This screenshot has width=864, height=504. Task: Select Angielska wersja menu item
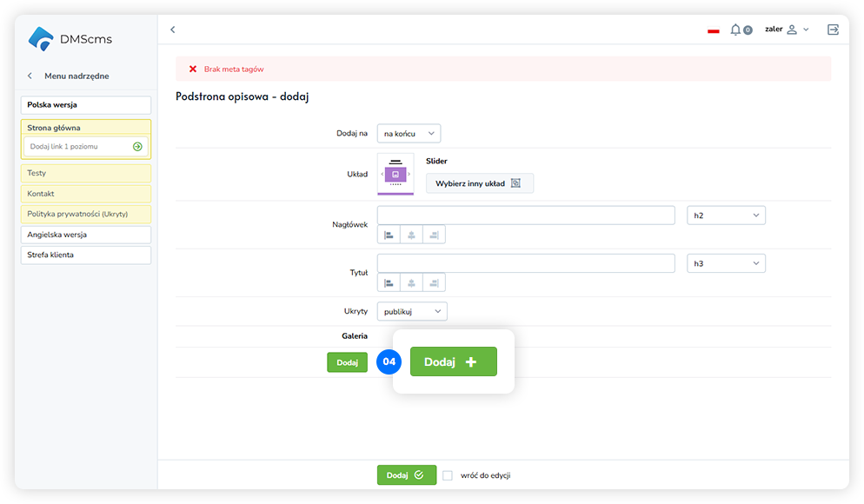[86, 235]
